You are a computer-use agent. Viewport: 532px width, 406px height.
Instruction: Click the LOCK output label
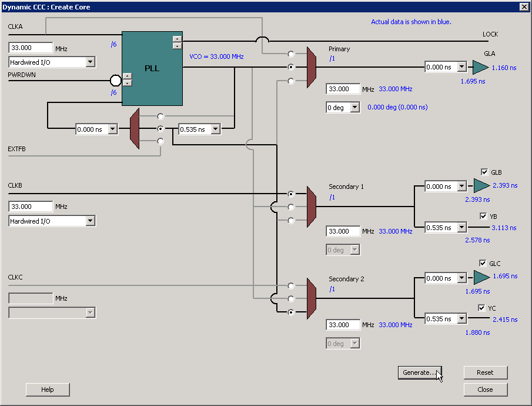tap(490, 34)
